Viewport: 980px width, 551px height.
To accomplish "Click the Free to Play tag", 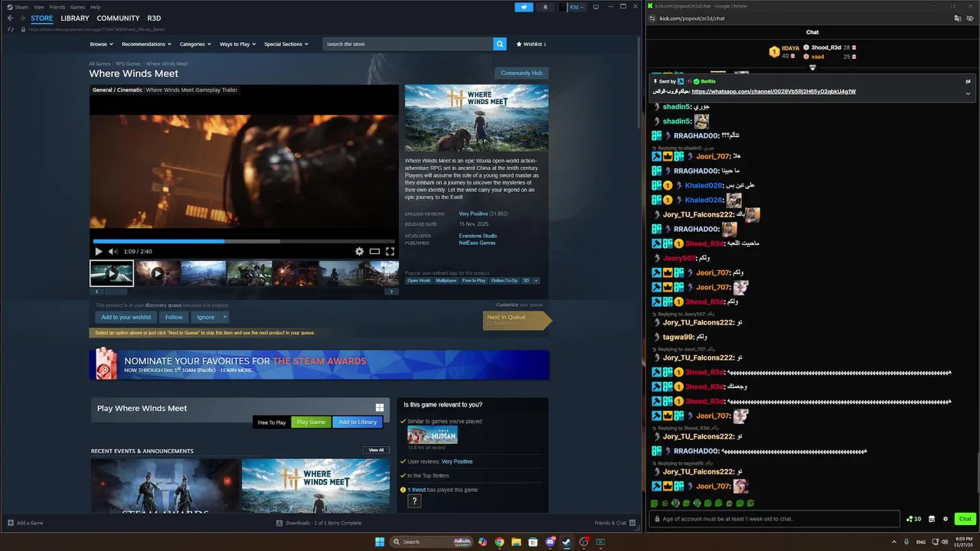I will [474, 281].
